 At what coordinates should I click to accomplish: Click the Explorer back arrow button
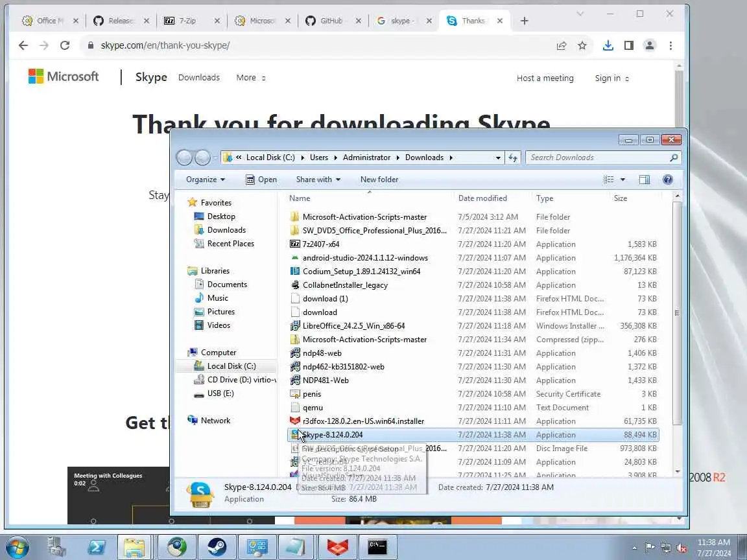click(x=184, y=157)
